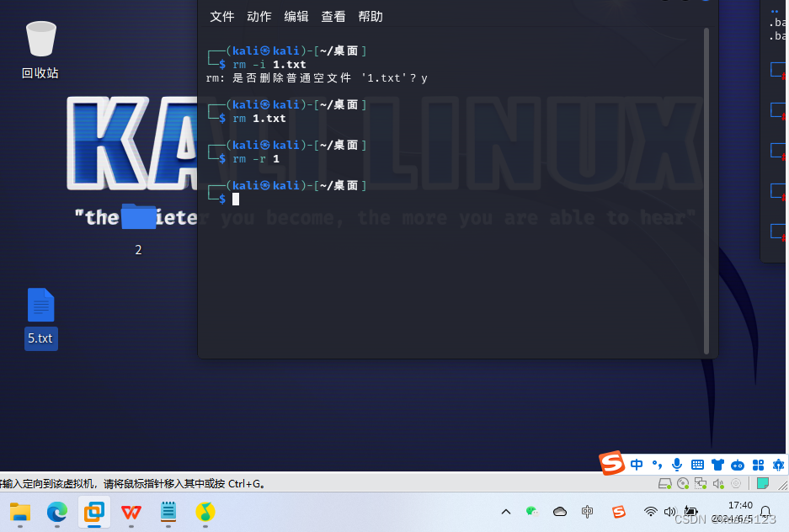Open File Explorer from the taskbar
Image resolution: width=789 pixels, height=532 pixels.
[x=20, y=512]
